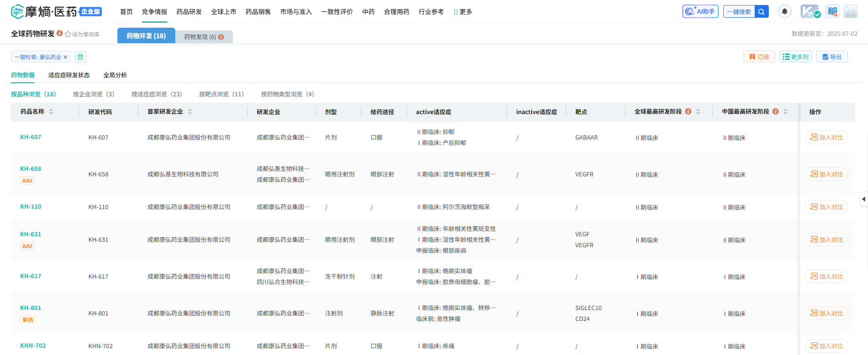Remove the 康弘药业 search filter tag
This screenshot has height=355, width=868.
65,57
